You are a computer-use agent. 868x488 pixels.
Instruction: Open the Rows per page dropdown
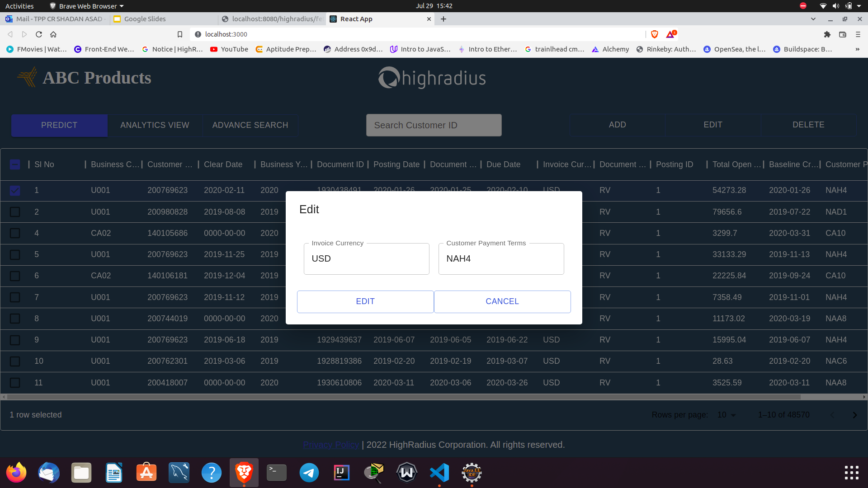pos(726,414)
